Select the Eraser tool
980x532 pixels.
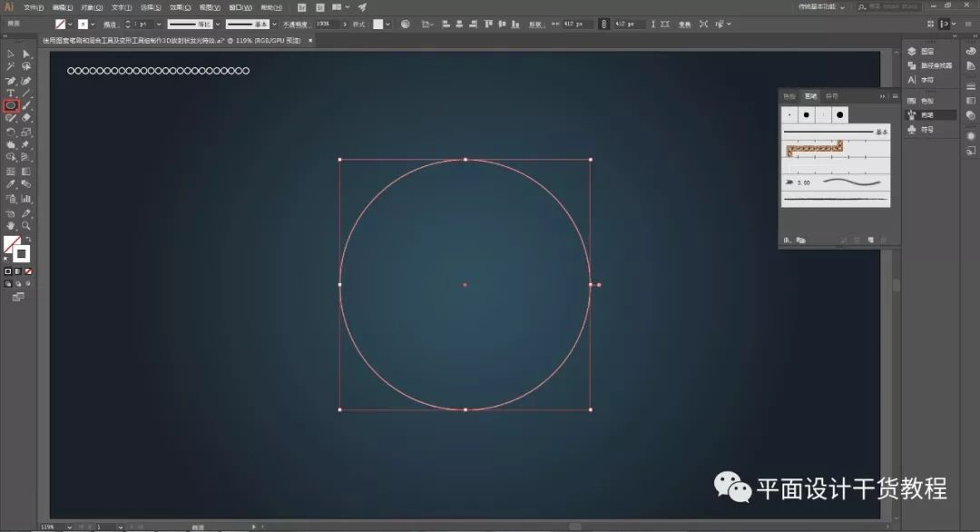(x=26, y=117)
